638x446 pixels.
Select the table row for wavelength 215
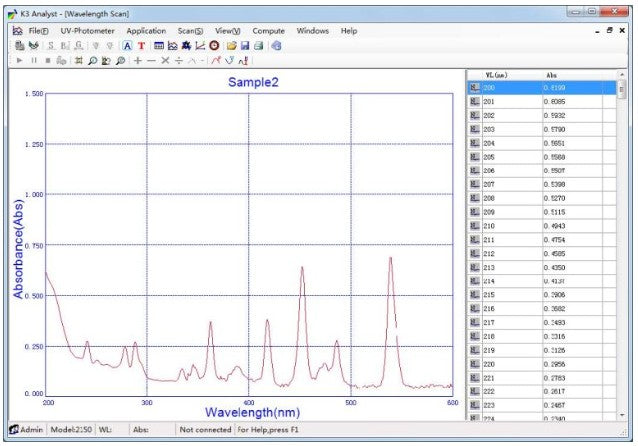(x=542, y=295)
